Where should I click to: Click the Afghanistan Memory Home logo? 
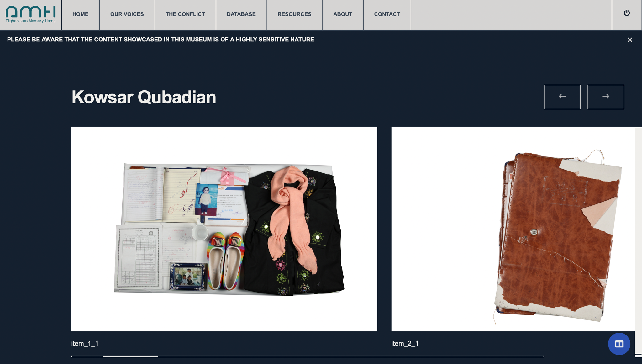(x=31, y=14)
